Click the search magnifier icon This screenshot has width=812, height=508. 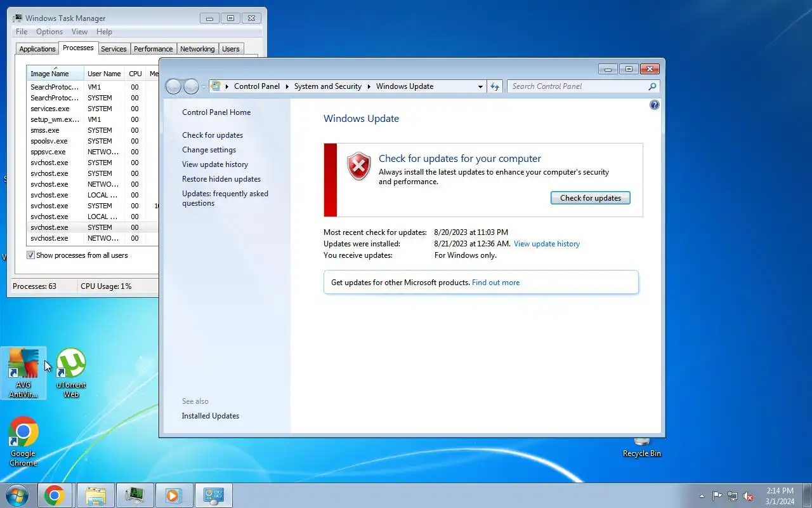tap(652, 86)
